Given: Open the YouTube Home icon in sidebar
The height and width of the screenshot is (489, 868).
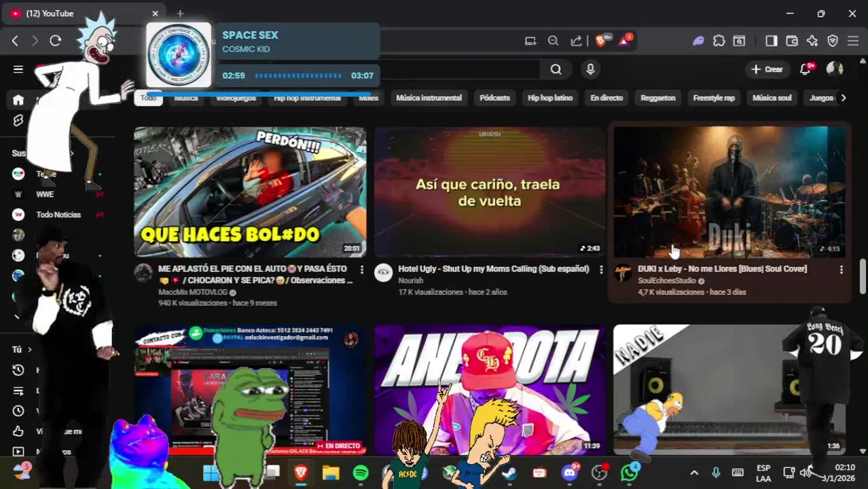Looking at the screenshot, I should [x=18, y=100].
